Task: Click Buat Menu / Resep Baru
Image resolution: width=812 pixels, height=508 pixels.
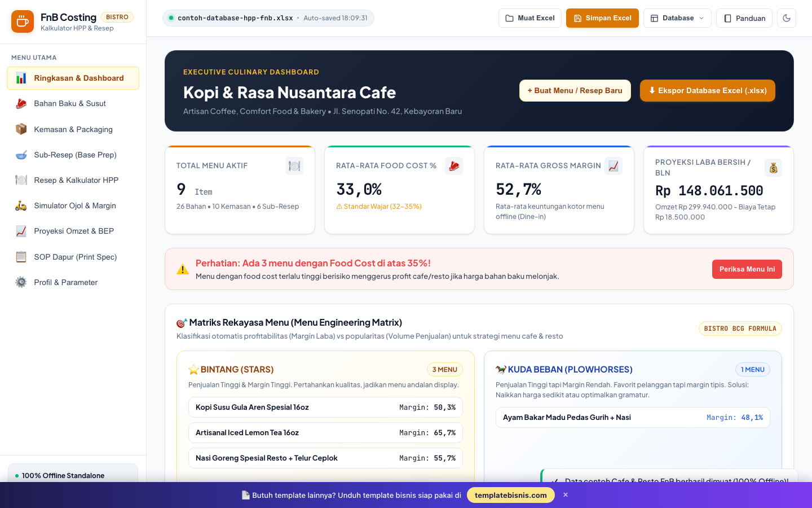Action: click(x=575, y=91)
